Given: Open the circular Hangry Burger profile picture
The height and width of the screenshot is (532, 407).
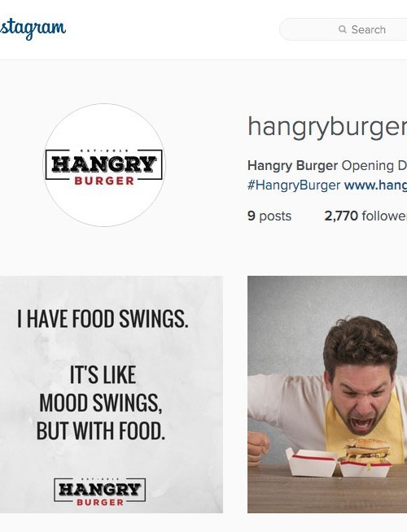Looking at the screenshot, I should click(104, 165).
